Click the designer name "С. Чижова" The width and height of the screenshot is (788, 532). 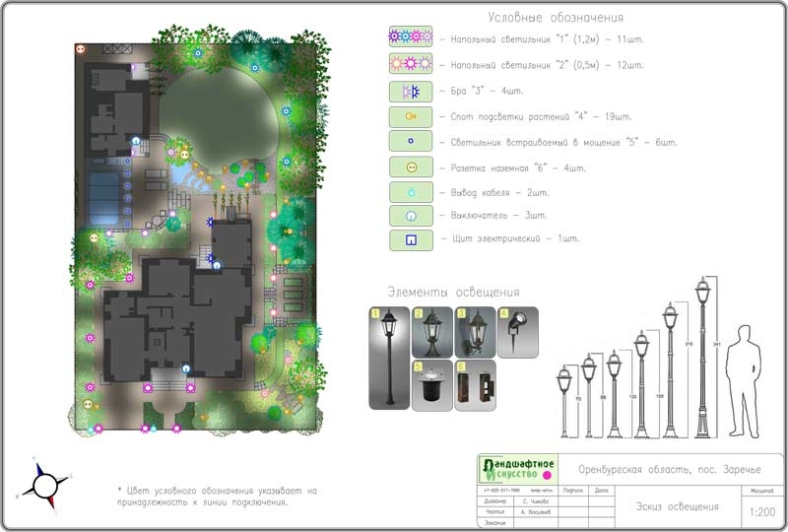click(536, 501)
